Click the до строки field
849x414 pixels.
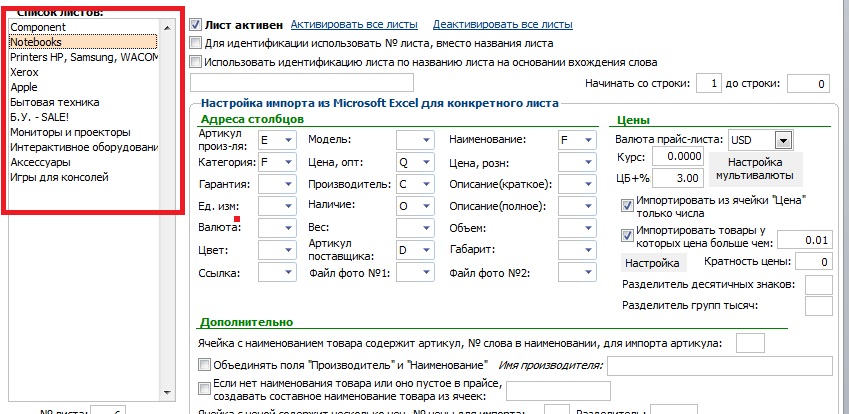[808, 84]
